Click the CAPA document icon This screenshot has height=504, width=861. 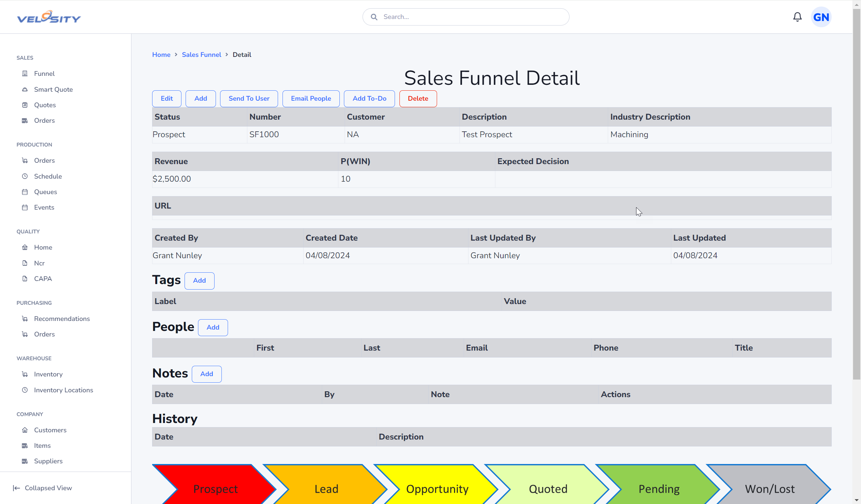point(25,279)
